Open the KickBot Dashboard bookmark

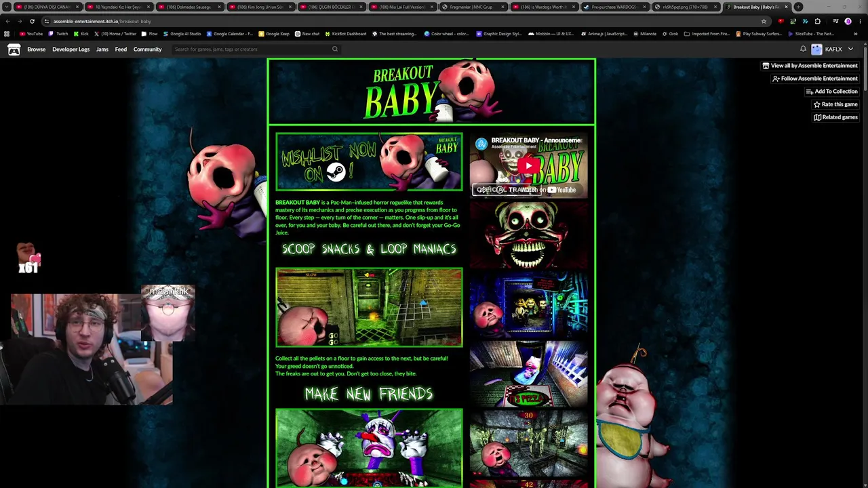346,34
